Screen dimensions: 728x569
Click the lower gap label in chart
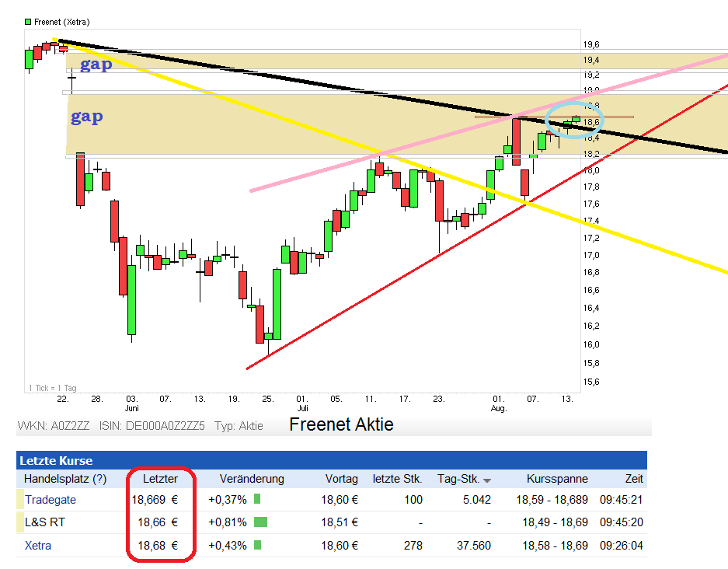[x=87, y=117]
